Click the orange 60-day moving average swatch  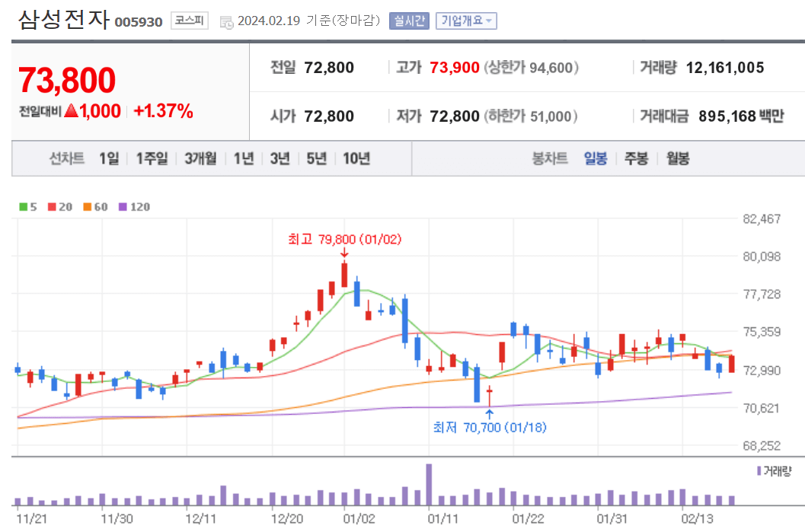88,207
